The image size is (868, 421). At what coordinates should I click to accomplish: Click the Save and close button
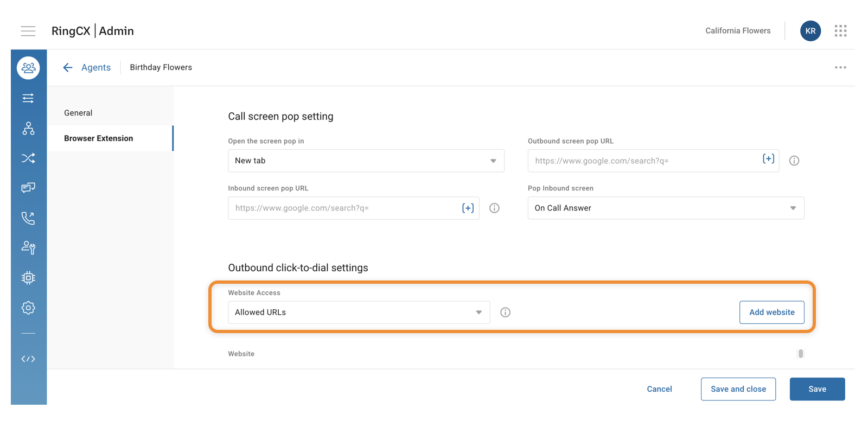[x=738, y=389]
